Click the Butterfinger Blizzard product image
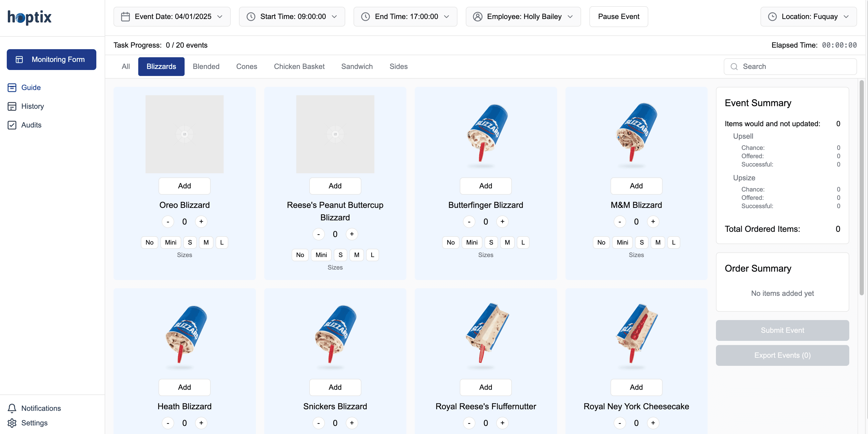The height and width of the screenshot is (434, 868). [486, 134]
